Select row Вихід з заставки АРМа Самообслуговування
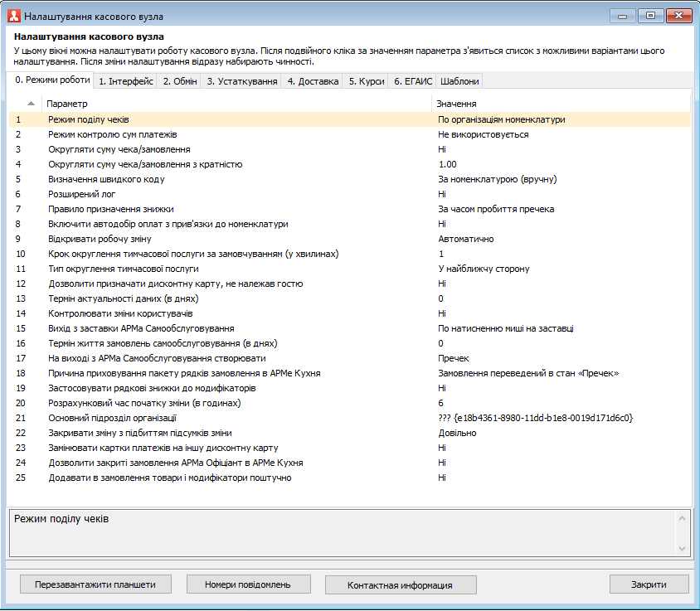 click(349, 328)
